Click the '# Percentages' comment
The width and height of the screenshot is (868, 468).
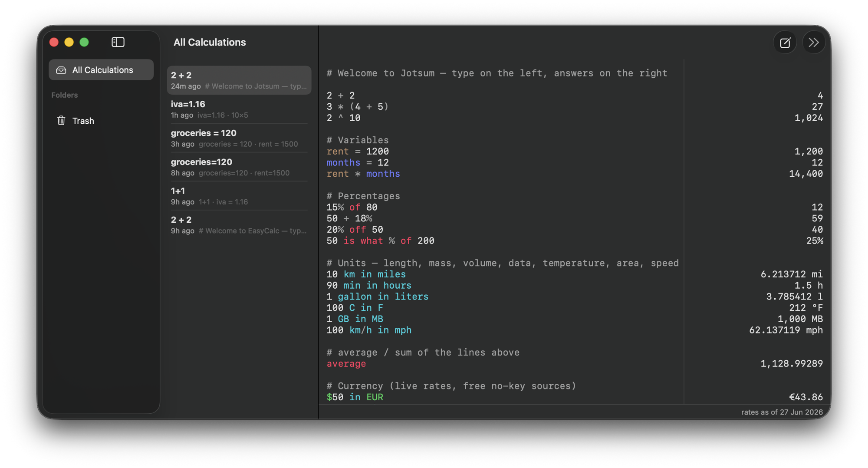click(x=363, y=196)
